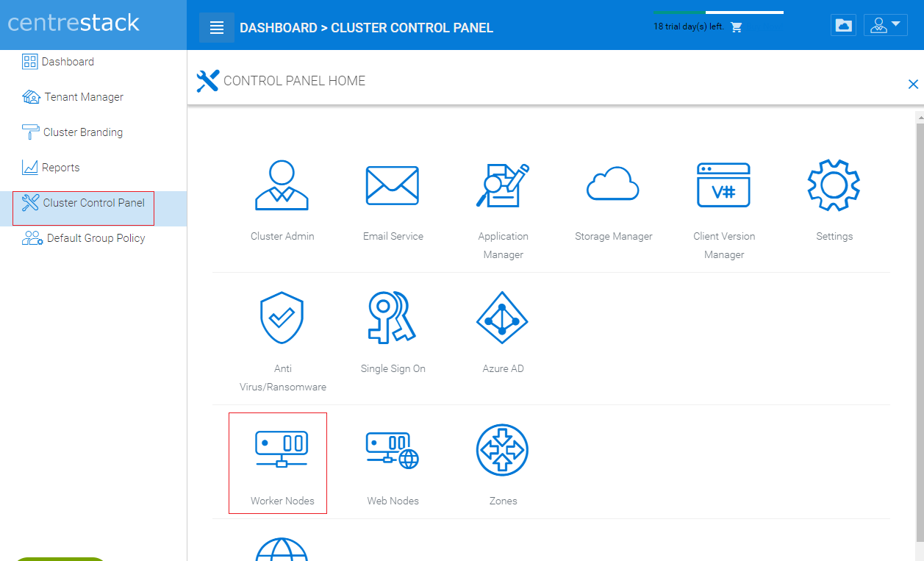
Task: Click the Control Panel Home wrench icon
Action: click(208, 81)
